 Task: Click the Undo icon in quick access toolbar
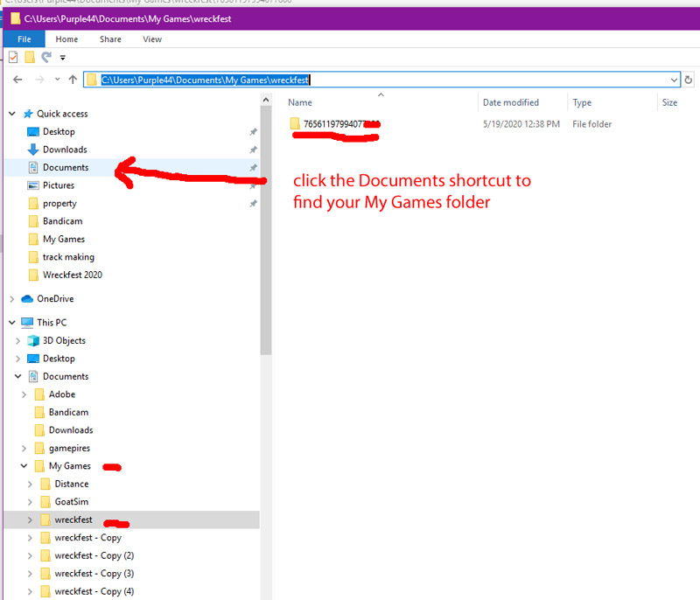tap(46, 57)
